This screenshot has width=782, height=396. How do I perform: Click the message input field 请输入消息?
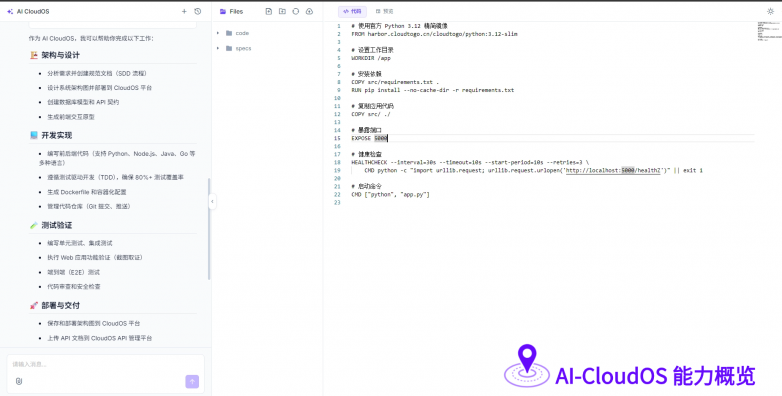106,364
